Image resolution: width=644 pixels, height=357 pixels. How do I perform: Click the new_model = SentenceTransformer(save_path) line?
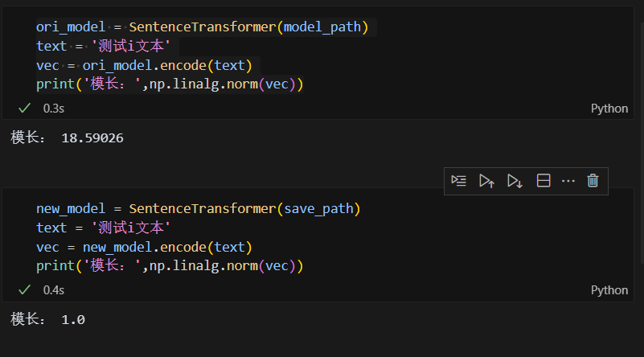[x=198, y=209]
